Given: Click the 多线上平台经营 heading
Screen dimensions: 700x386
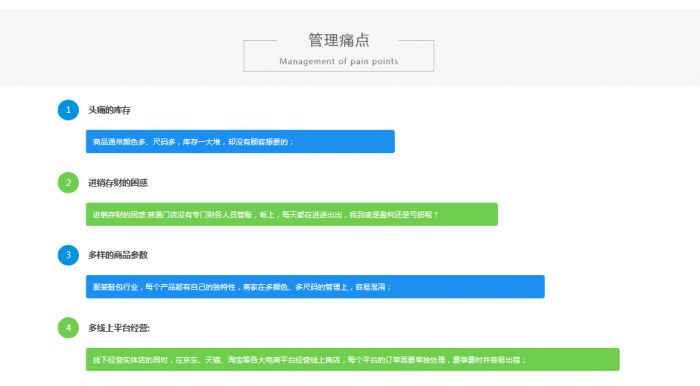Looking at the screenshot, I should point(119,328).
